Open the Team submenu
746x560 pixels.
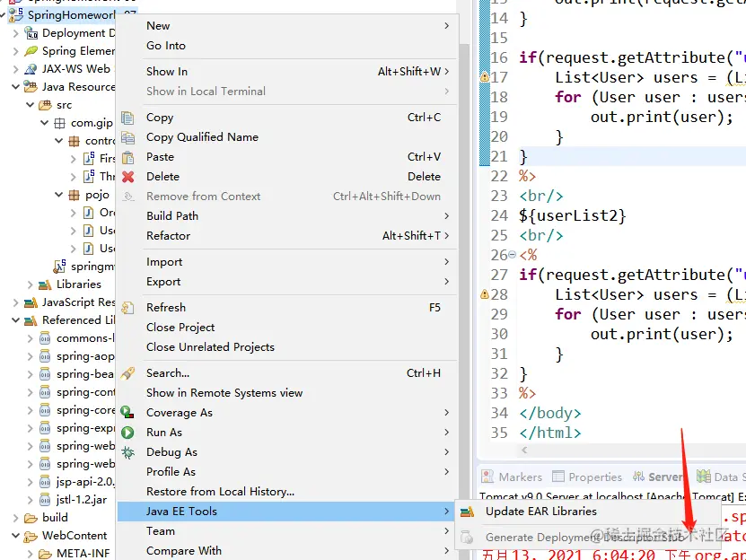tap(287, 531)
